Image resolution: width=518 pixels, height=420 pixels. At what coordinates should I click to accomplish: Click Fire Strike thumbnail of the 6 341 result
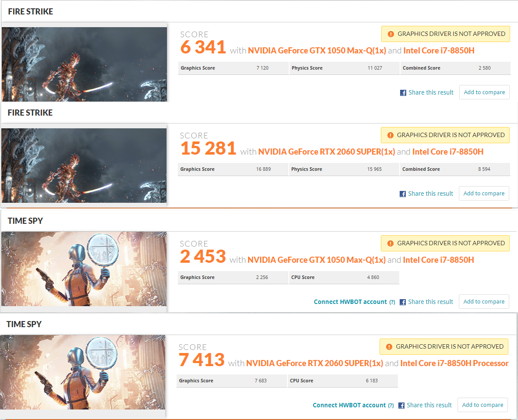(84, 64)
